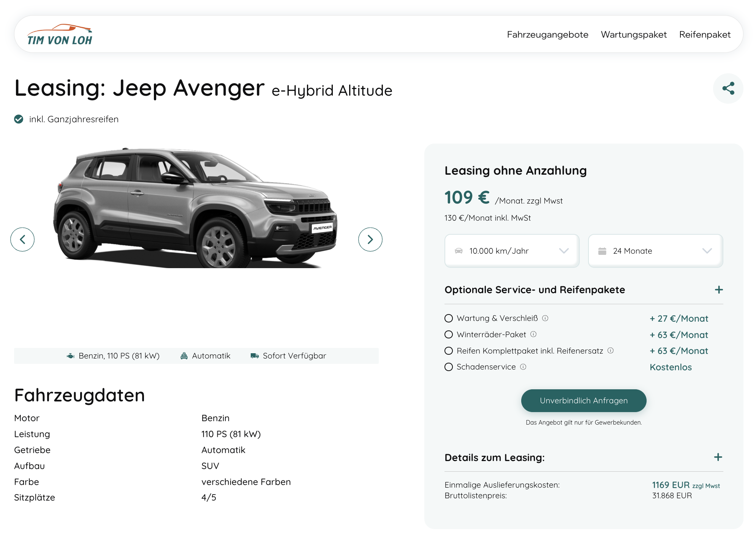Click info icon next to Schadenservice
This screenshot has width=756, height=534.
pyautogui.click(x=523, y=367)
